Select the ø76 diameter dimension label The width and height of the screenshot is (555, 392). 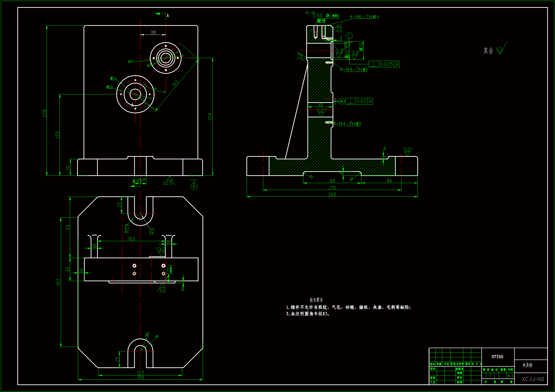113,78
